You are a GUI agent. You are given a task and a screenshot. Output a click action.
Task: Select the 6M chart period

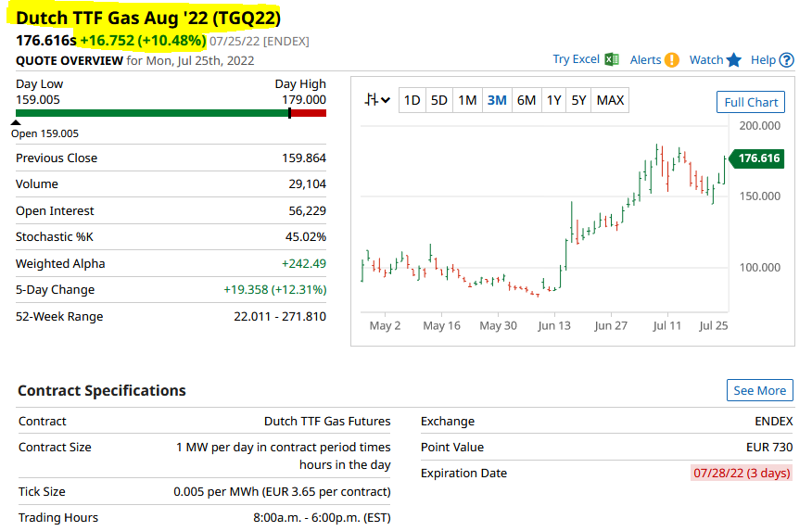point(527,100)
